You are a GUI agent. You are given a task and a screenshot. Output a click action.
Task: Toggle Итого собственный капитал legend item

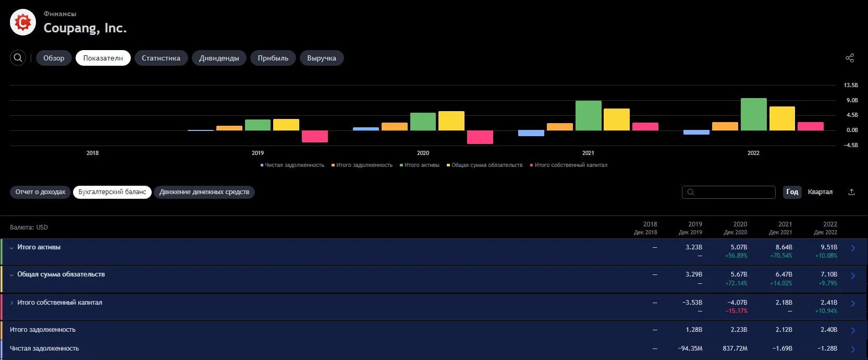coord(569,165)
